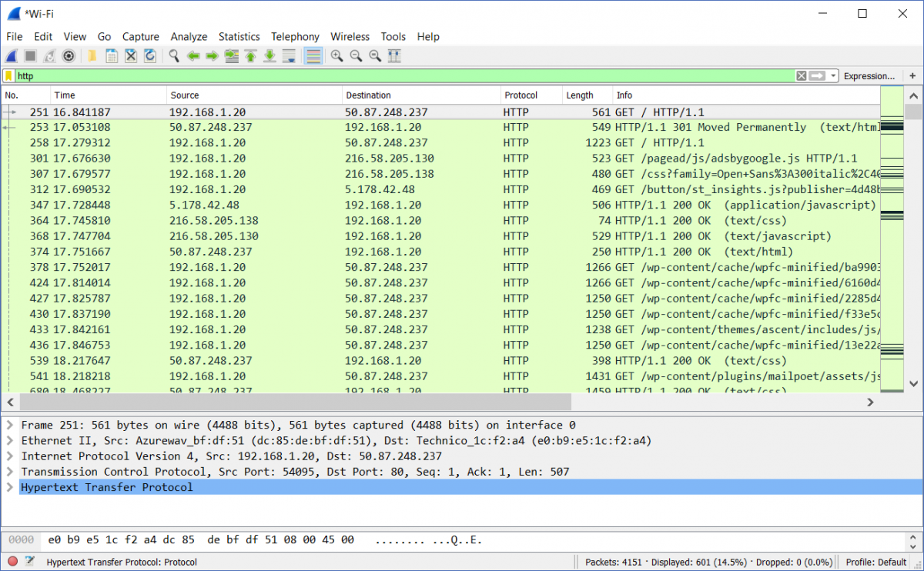Jump to the last packet using down-arrow icon
The height and width of the screenshot is (571, 924).
coord(269,55)
